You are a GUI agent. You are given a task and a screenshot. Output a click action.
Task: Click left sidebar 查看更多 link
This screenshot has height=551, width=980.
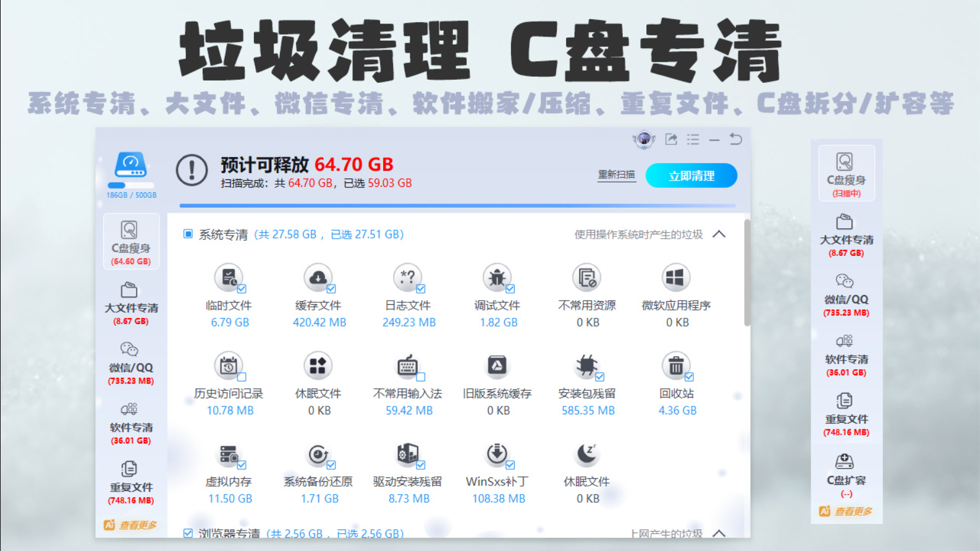138,525
